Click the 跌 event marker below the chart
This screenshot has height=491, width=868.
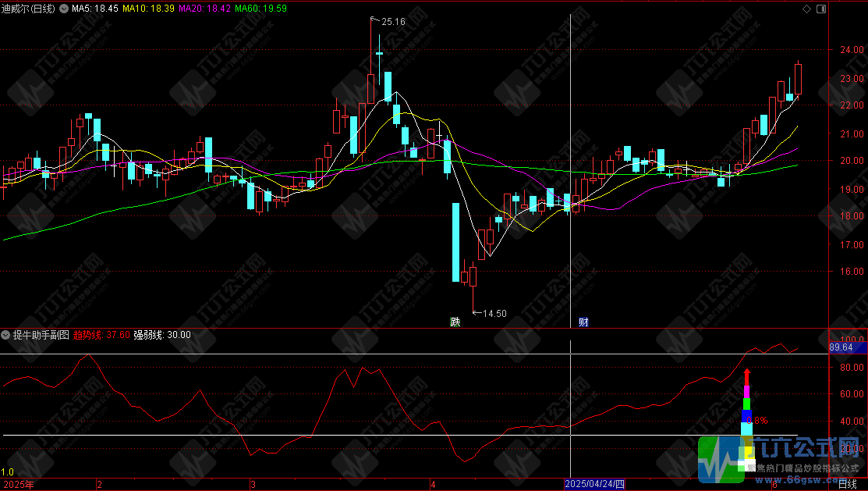tap(455, 322)
